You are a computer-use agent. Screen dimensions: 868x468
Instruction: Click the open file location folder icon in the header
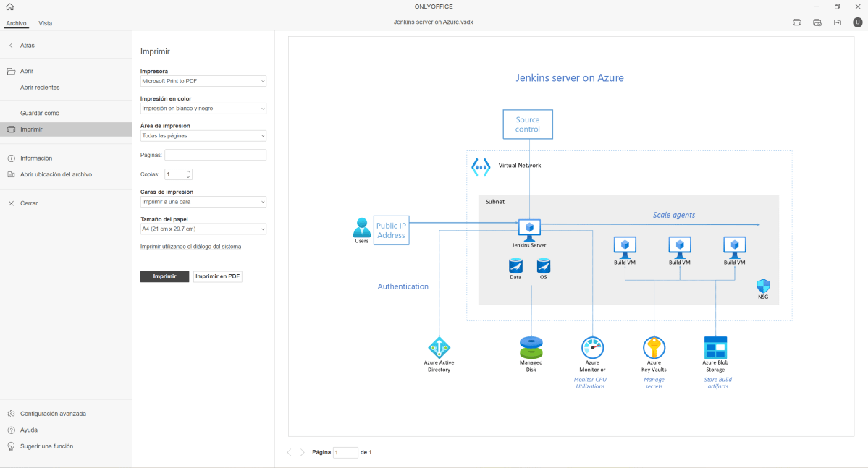[x=837, y=22]
